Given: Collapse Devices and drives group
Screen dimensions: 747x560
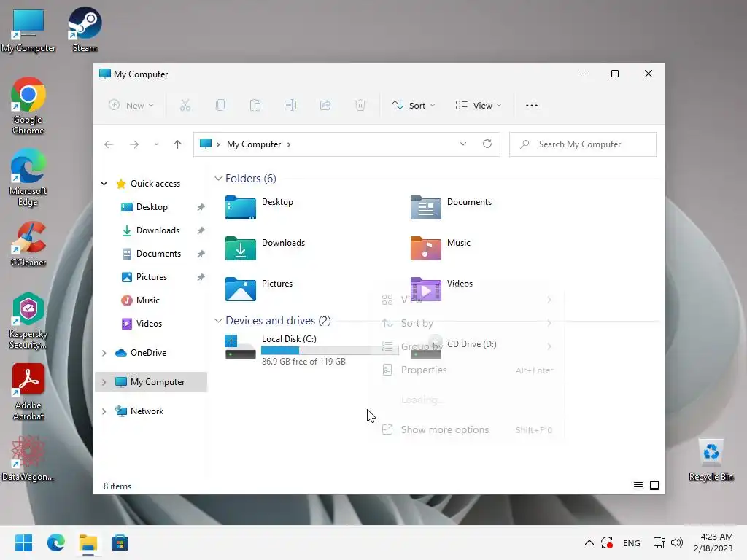Looking at the screenshot, I should pos(218,321).
